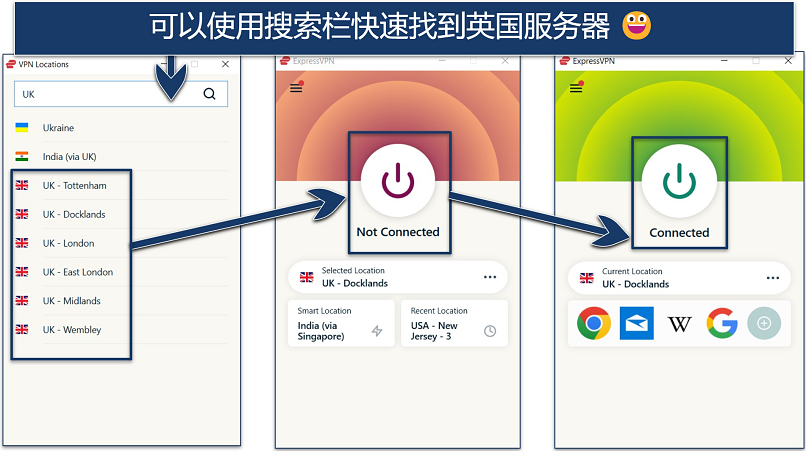The width and height of the screenshot is (806, 451).
Task: Click the search field containing UK
Action: (121, 94)
